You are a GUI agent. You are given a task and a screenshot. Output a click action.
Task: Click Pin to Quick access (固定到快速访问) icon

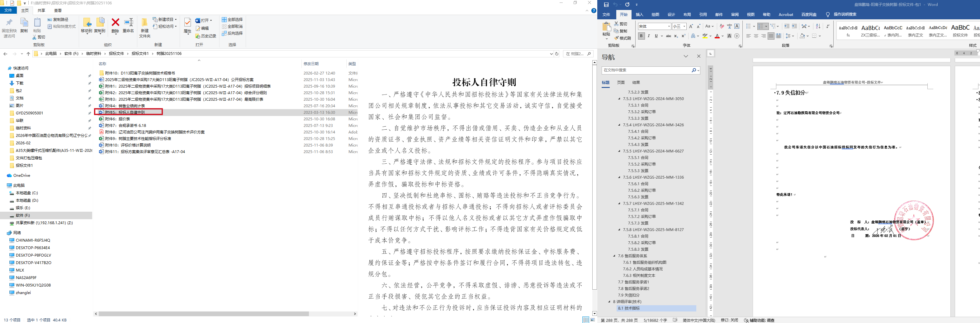tap(9, 22)
